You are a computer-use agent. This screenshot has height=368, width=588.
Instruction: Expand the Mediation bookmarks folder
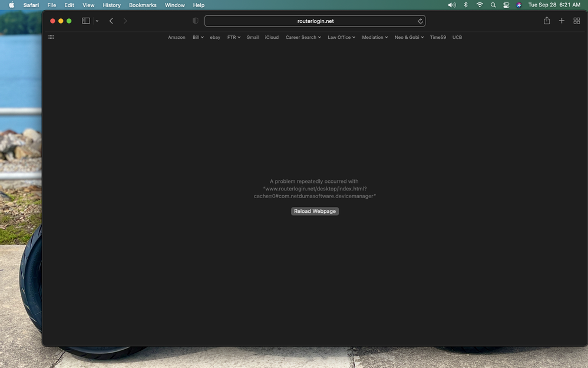[375, 37]
